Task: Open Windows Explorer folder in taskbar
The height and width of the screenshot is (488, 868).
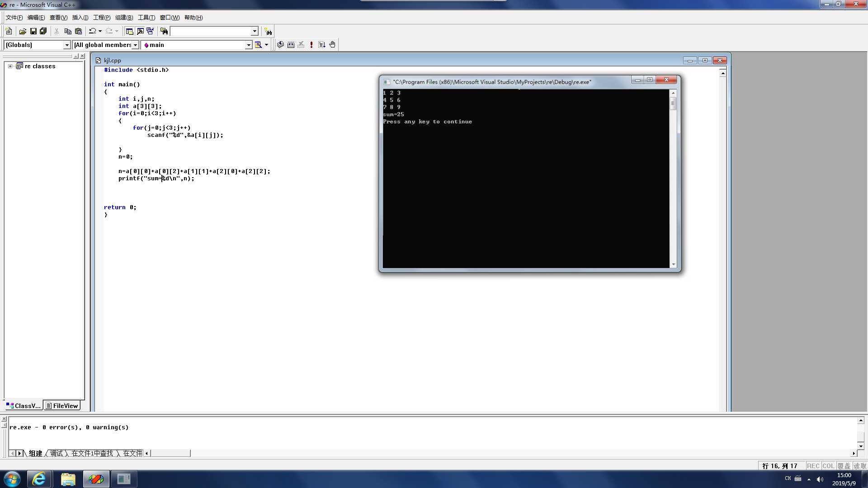Action: tap(68, 479)
